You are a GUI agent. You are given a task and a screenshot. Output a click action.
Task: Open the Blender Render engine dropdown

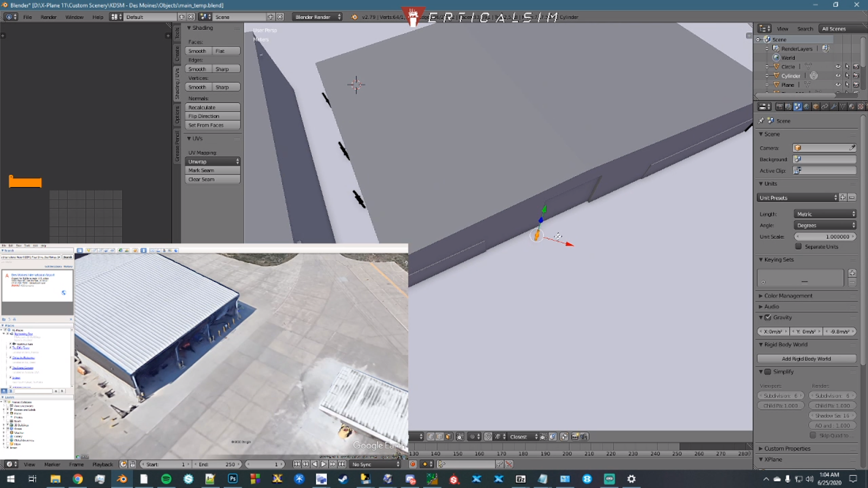pos(317,17)
